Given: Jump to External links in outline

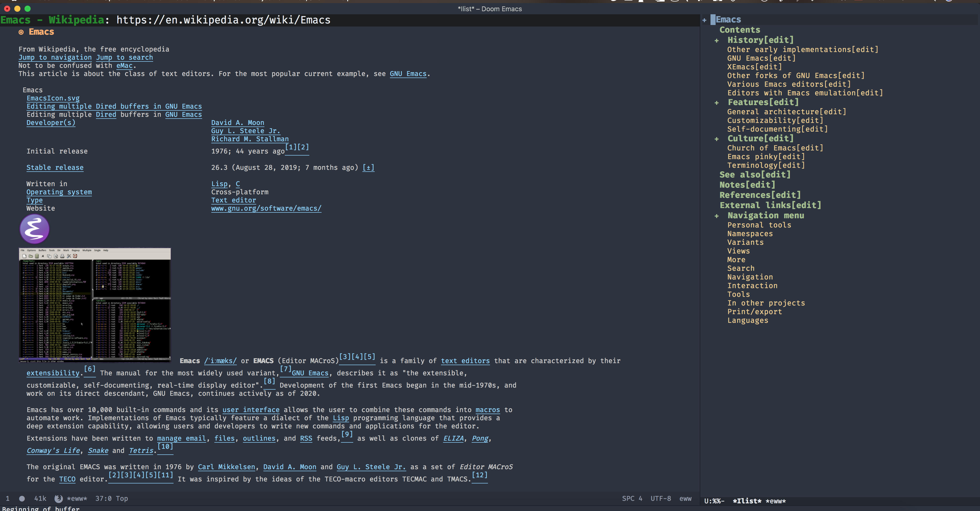Looking at the screenshot, I should pos(770,205).
